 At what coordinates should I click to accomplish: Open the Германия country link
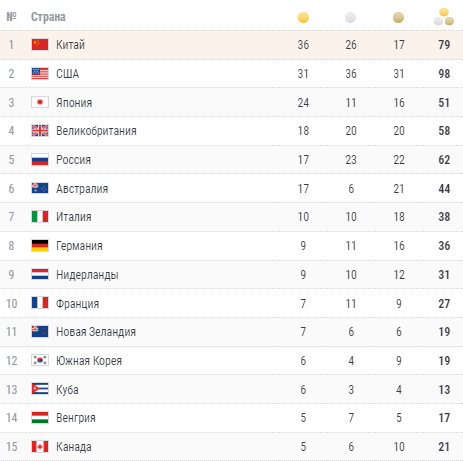pyautogui.click(x=79, y=246)
